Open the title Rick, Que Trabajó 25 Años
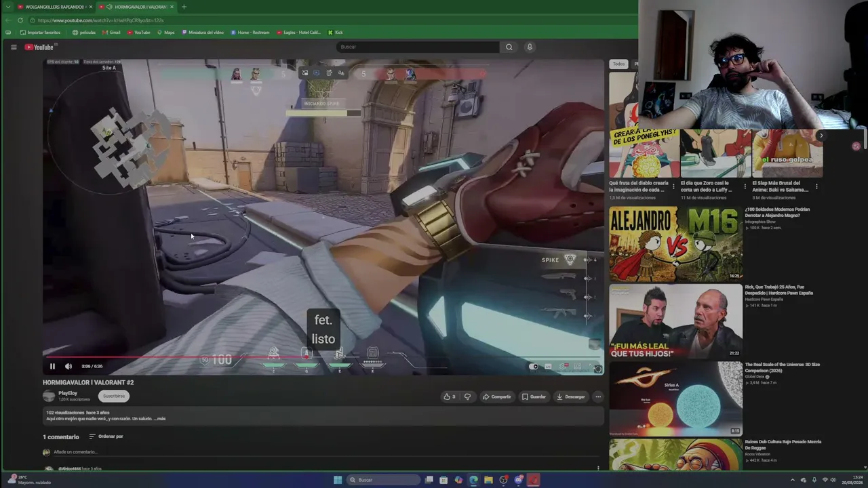Screen dimensions: 868x488 pos(779,290)
